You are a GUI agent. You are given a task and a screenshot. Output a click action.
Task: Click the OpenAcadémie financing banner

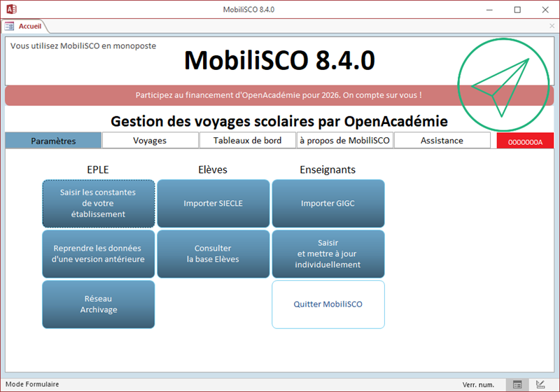click(x=279, y=95)
